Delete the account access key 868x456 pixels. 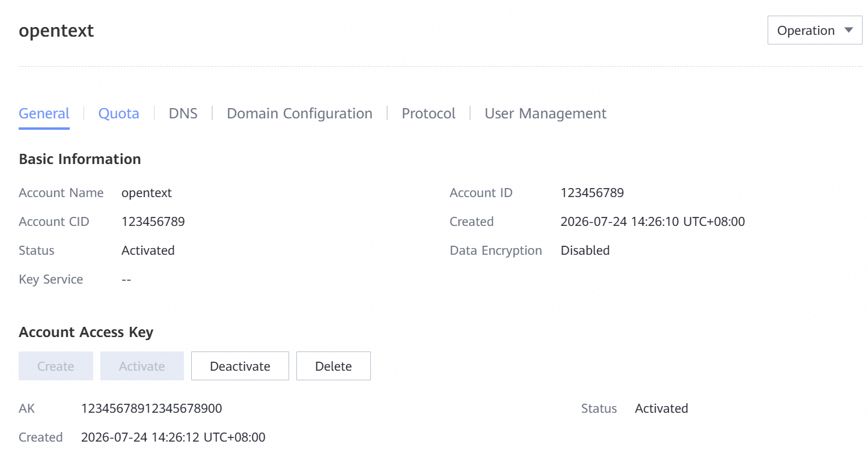click(334, 366)
